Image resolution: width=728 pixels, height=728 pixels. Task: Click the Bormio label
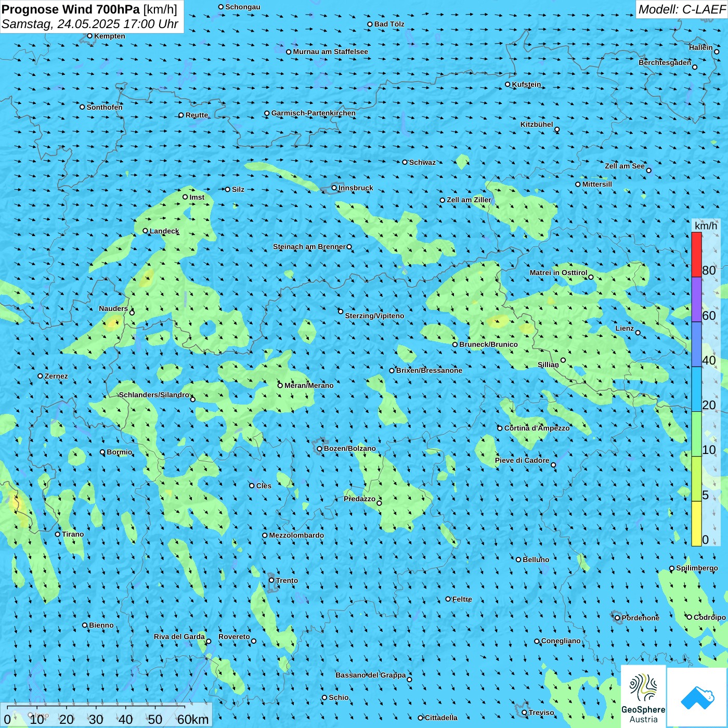[x=120, y=452]
